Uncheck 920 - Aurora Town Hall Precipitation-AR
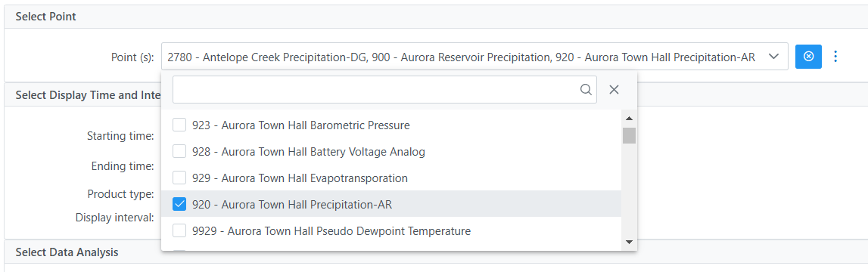 tap(179, 205)
